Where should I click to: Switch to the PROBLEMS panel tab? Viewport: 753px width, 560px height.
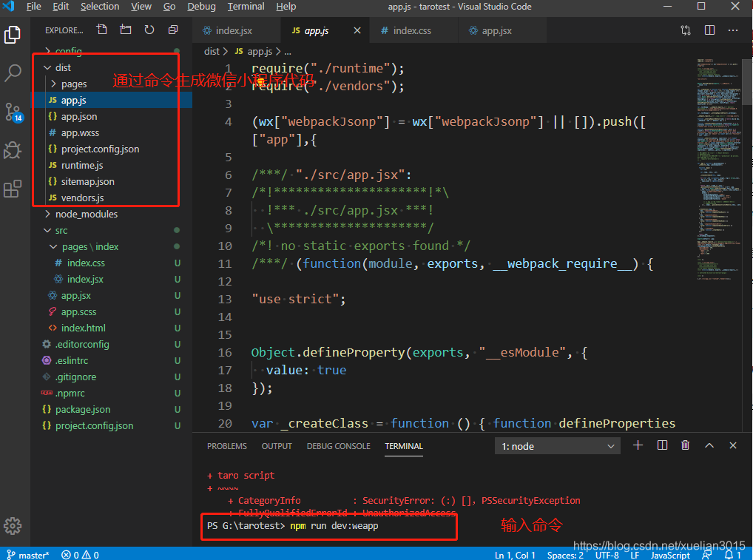tap(226, 446)
